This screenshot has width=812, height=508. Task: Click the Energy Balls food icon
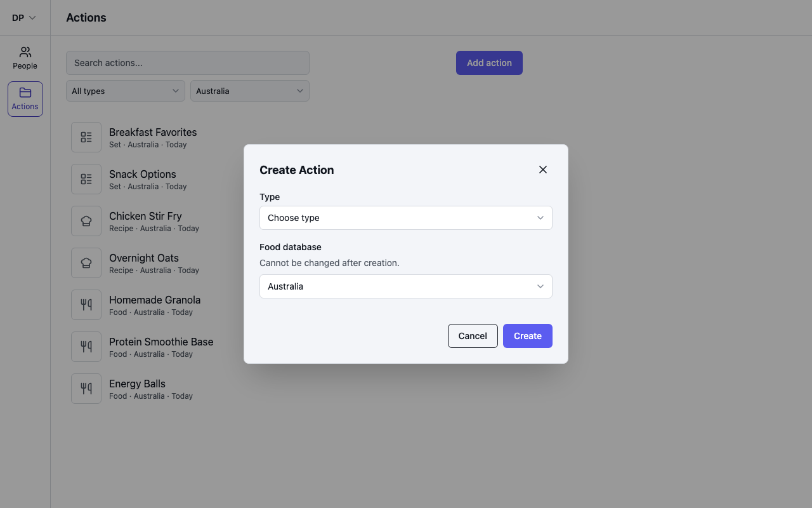[x=86, y=389]
